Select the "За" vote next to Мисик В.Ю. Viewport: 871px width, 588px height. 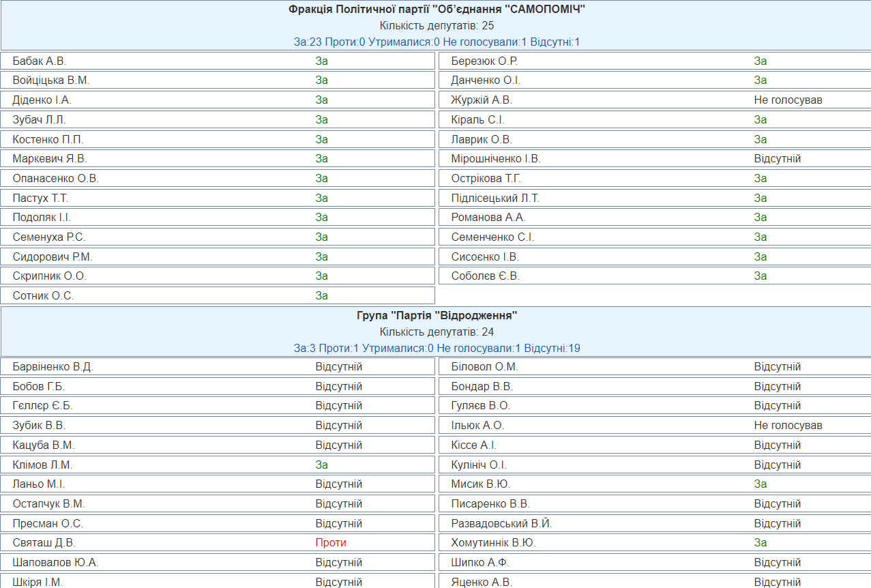coord(761,484)
